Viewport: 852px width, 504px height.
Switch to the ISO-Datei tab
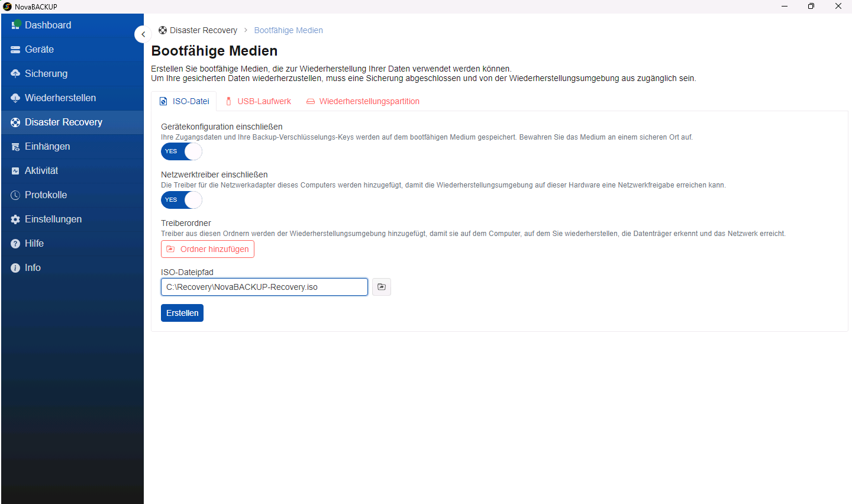184,101
